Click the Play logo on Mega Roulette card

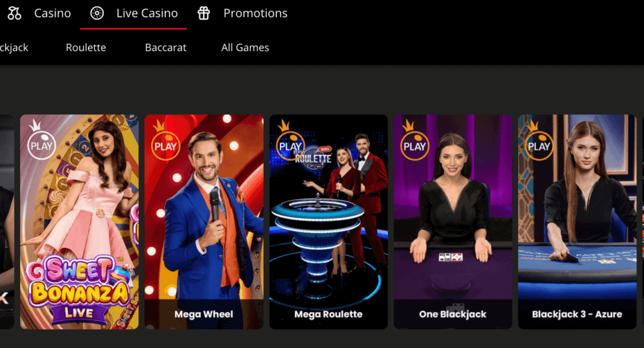pos(290,140)
